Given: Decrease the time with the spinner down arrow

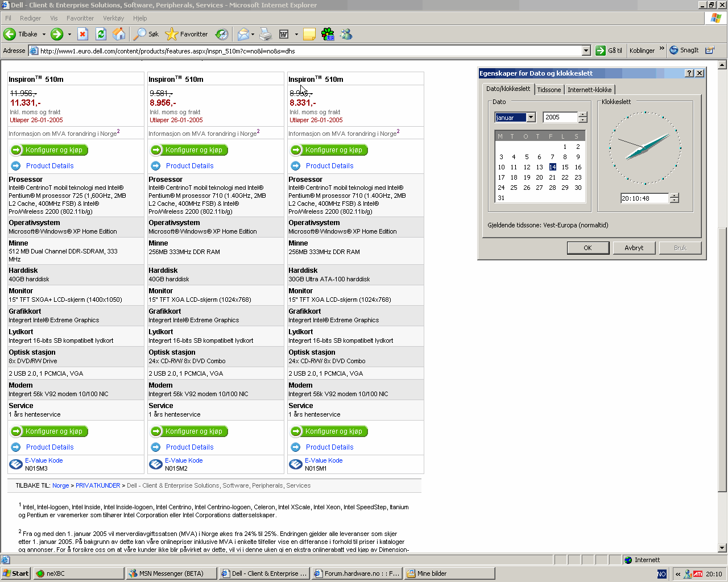Looking at the screenshot, I should pyautogui.click(x=675, y=201).
